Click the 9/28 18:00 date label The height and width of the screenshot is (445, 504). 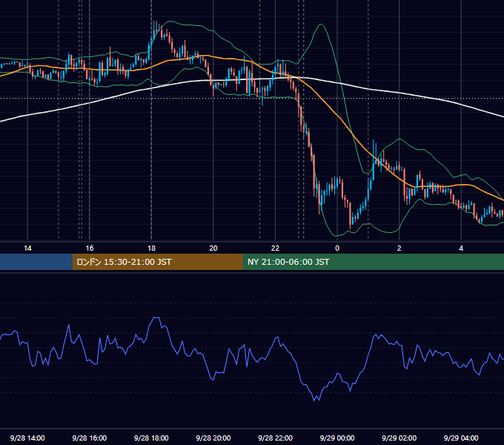[151, 438]
